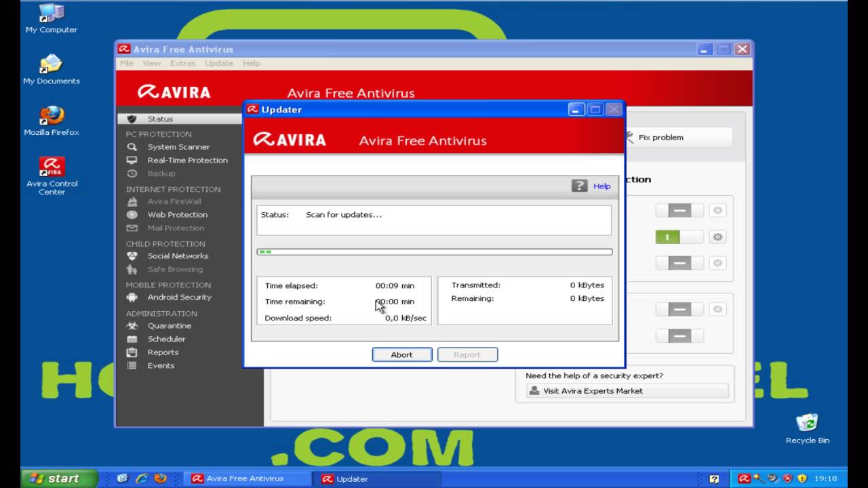
Task: Click 'Scan for updates...' status text
Action: [344, 215]
